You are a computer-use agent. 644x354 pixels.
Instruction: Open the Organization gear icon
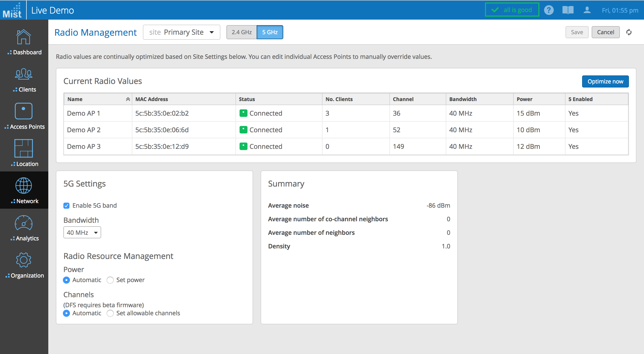click(24, 260)
